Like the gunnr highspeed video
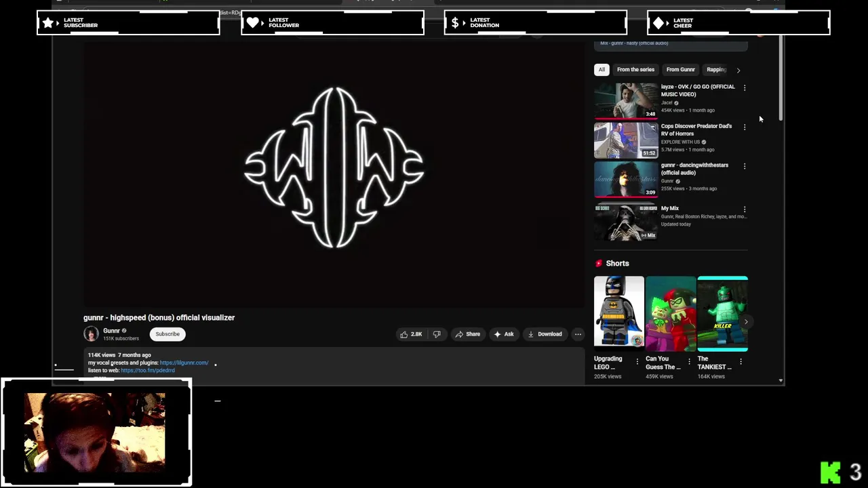868x488 pixels. [x=411, y=334]
